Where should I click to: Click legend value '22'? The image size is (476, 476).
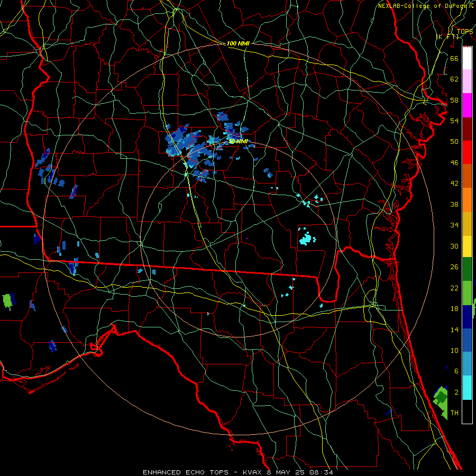454,288
